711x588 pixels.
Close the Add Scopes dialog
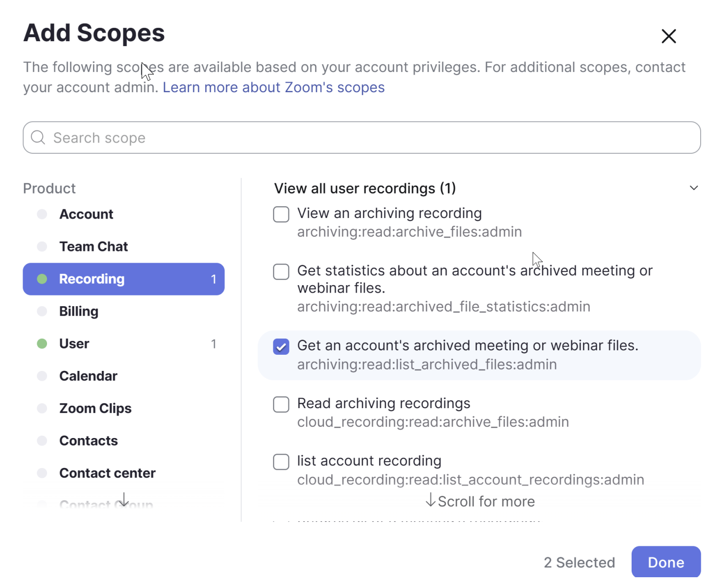click(x=668, y=36)
